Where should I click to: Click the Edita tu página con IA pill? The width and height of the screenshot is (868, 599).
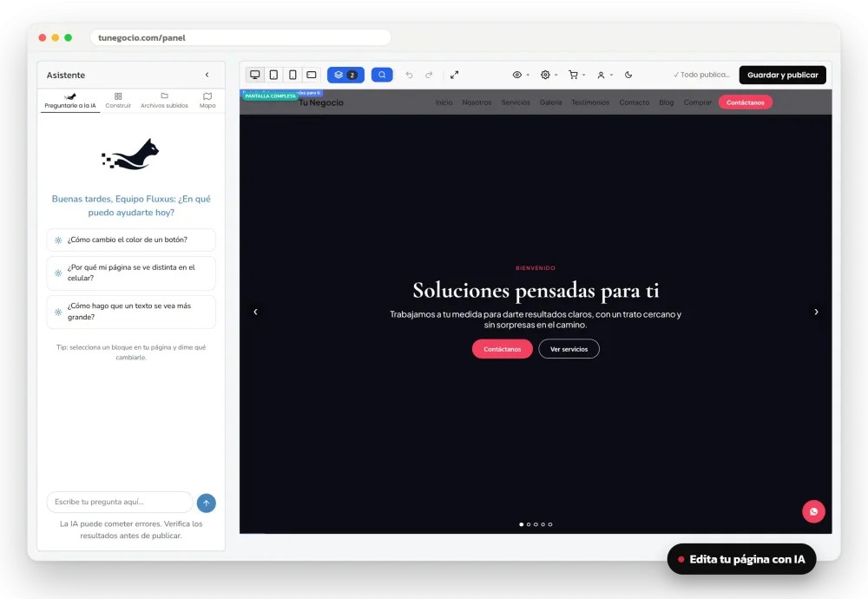click(x=741, y=559)
